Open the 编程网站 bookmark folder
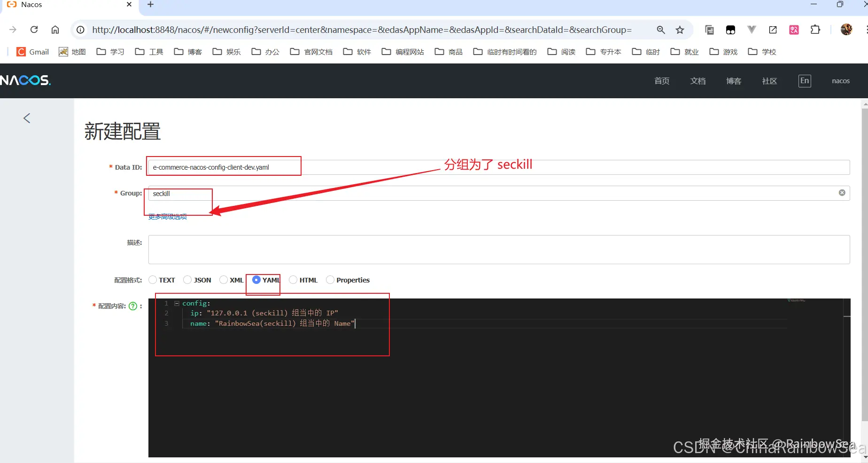This screenshot has height=463, width=868. 403,52
